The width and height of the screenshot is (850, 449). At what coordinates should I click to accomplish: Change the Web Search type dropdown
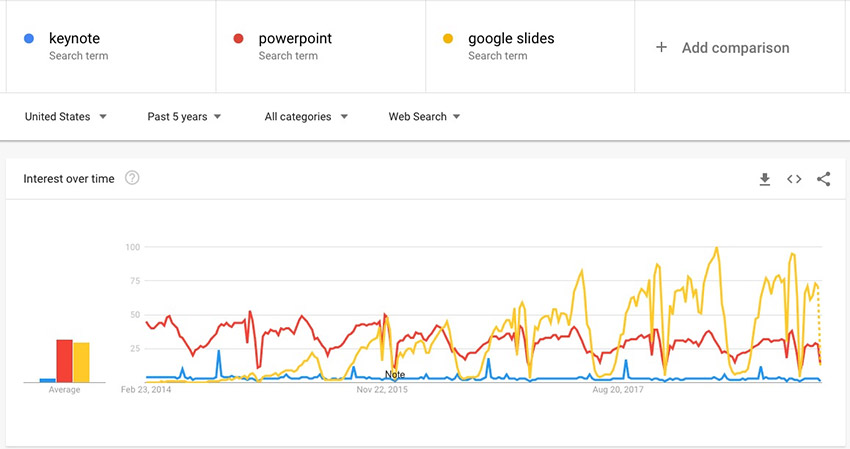(424, 117)
